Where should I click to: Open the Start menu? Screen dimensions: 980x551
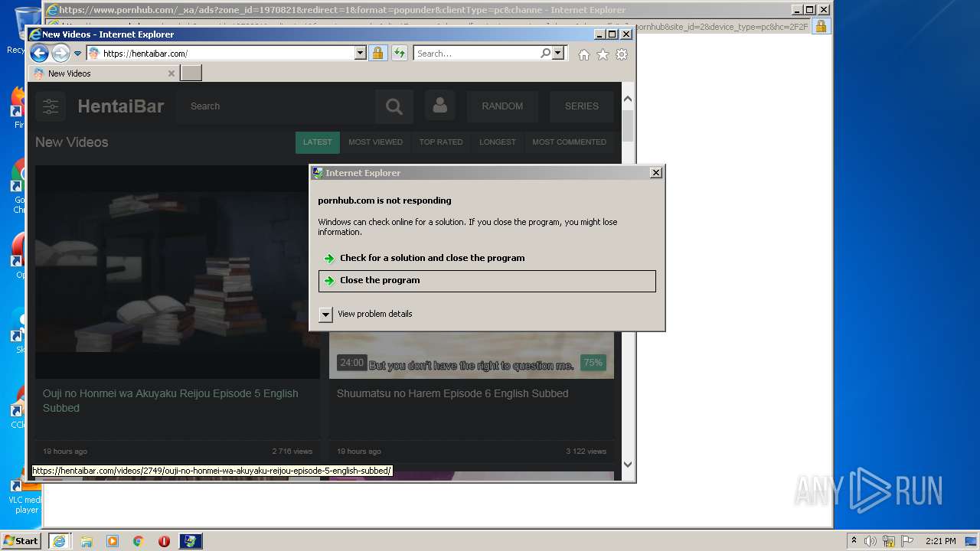[21, 540]
